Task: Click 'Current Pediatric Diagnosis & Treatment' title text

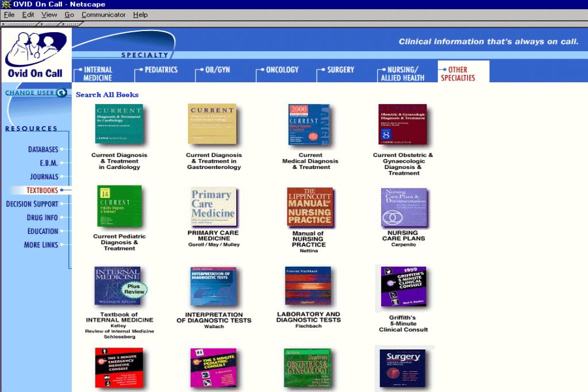Action: [x=119, y=243]
